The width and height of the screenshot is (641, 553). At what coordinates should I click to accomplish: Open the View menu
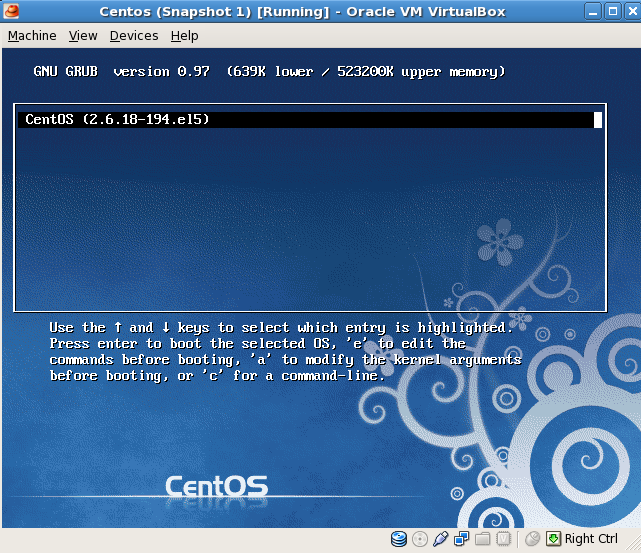pos(83,35)
